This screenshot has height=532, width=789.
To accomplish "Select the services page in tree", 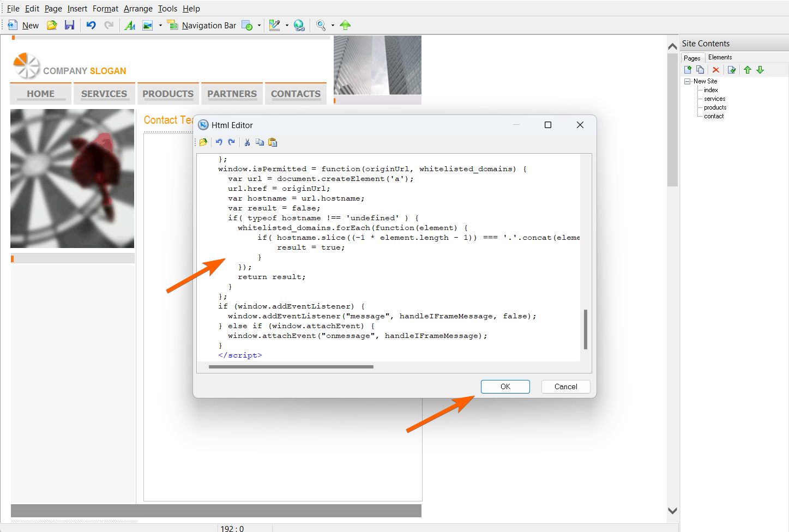I will click(714, 99).
